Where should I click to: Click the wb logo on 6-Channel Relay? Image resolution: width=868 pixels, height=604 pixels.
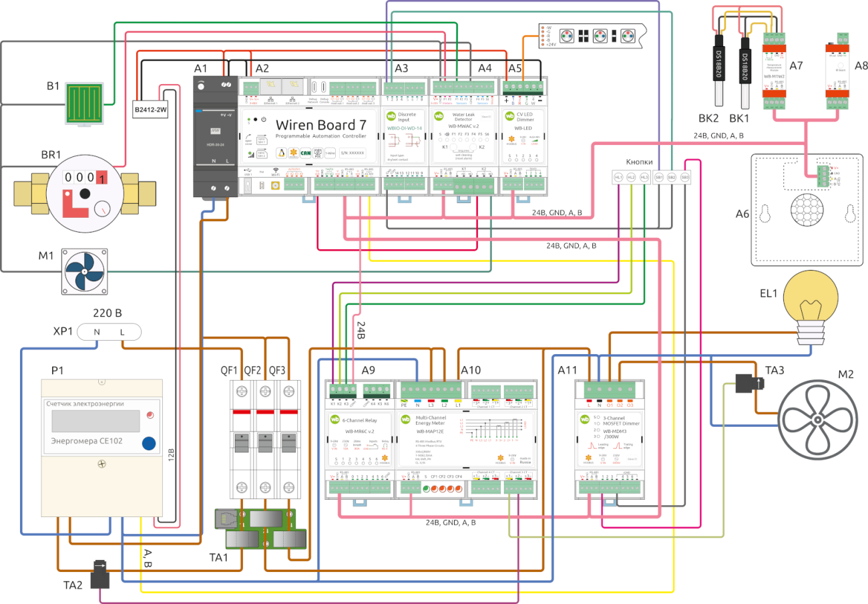[335, 420]
